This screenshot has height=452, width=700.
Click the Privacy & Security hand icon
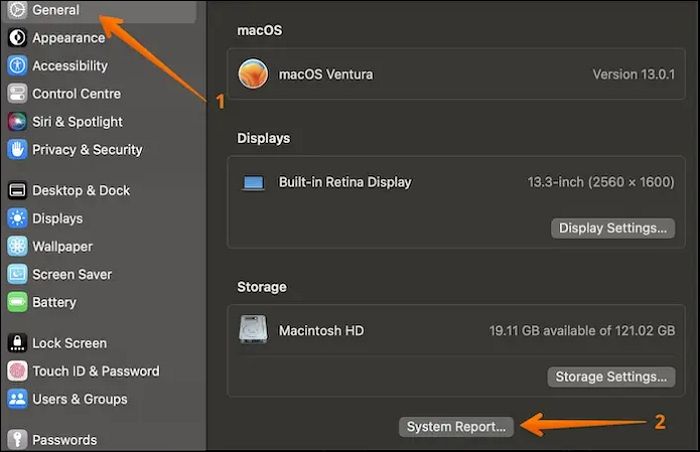click(x=17, y=150)
